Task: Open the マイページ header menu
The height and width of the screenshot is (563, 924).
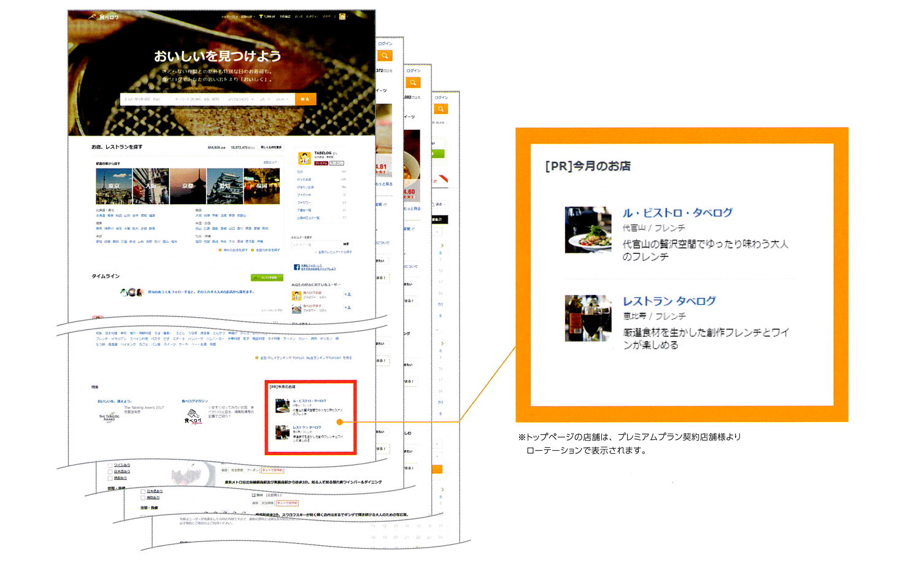Action: point(329,17)
